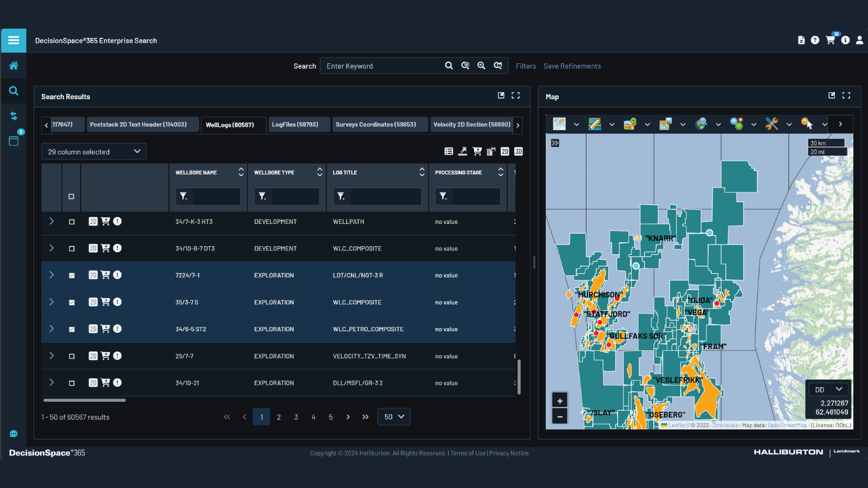Open the chat bubble at sidebar bottom

[14, 434]
